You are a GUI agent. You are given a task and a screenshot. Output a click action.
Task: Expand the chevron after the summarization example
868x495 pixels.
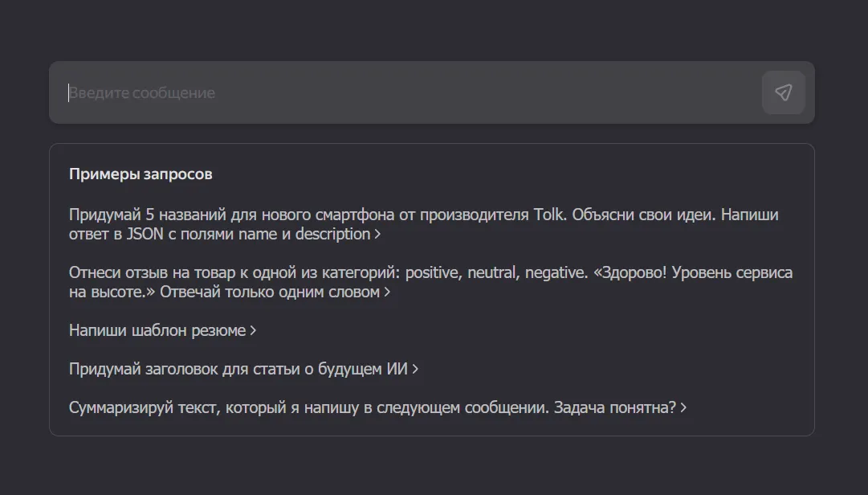coord(683,407)
